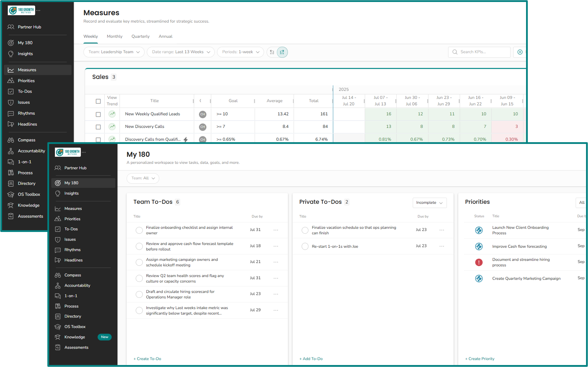The height and width of the screenshot is (367, 588).
Task: Expand the Team: Leadership Team dropdown
Action: click(x=114, y=52)
